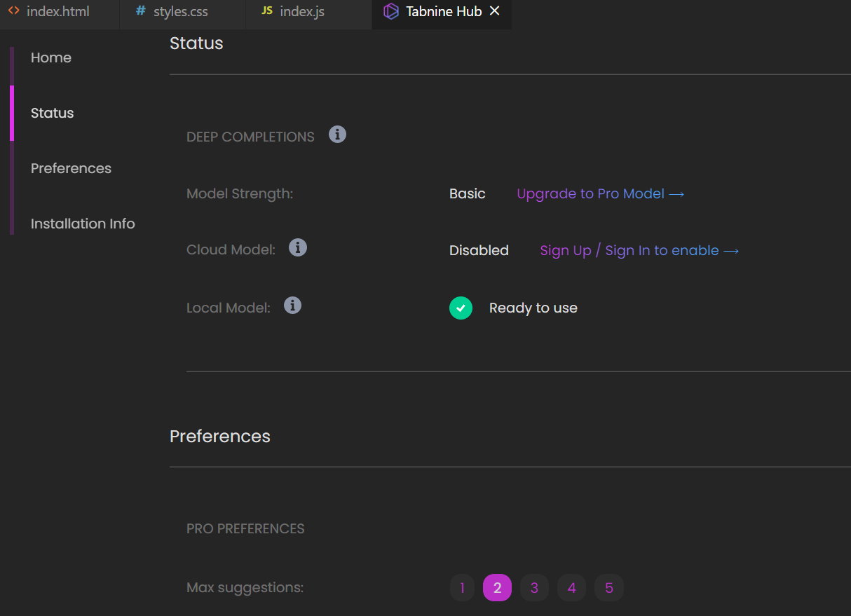This screenshot has width=851, height=616.
Task: Open Installation Info in the sidebar
Action: pos(83,224)
